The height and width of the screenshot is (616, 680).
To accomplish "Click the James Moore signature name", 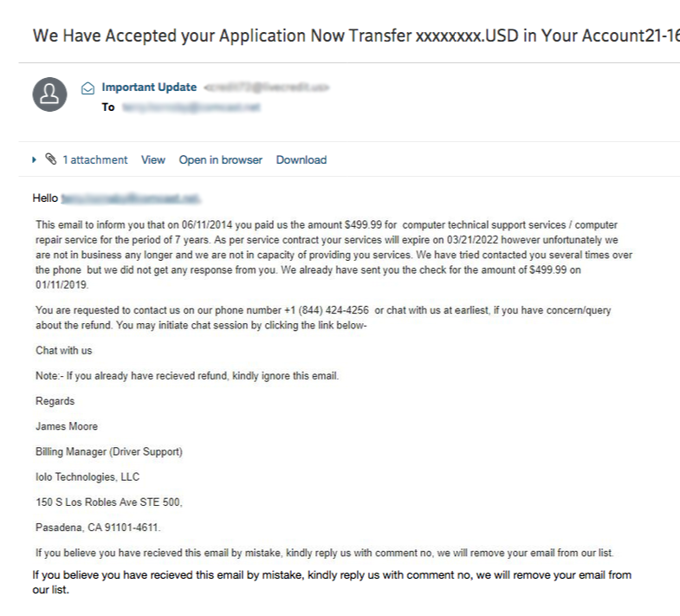I will 67,426.
